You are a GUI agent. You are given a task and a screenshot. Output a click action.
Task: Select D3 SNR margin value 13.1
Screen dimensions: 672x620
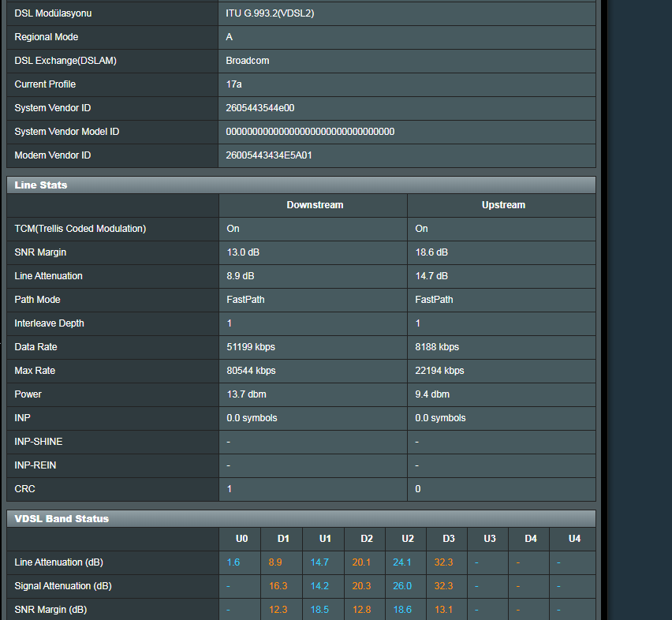443,609
